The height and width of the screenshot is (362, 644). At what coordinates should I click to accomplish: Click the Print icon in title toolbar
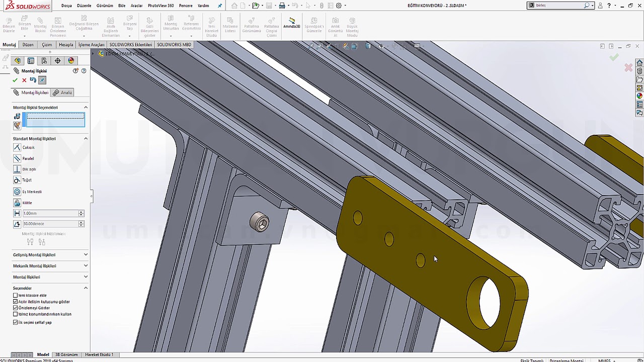[282, 6]
